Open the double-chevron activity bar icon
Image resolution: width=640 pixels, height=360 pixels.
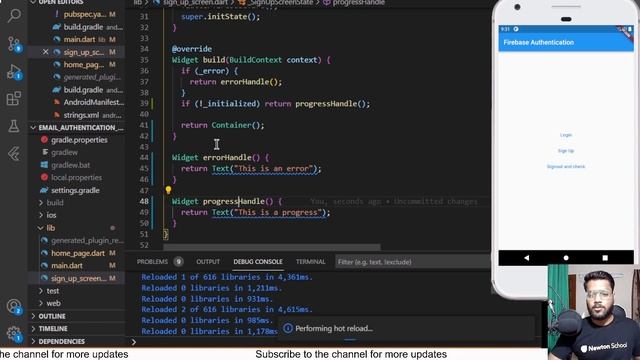click(14, 154)
